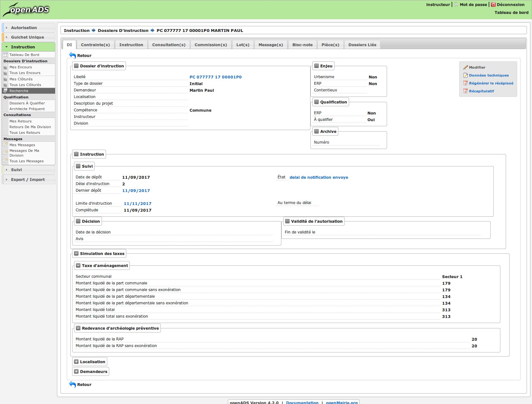Open the PC 077777 17 00001P0 libellé link

click(216, 77)
